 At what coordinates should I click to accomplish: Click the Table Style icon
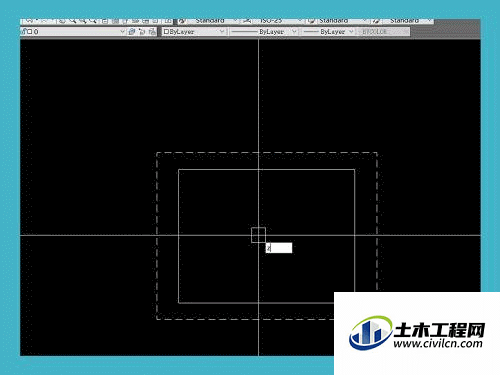click(x=311, y=21)
